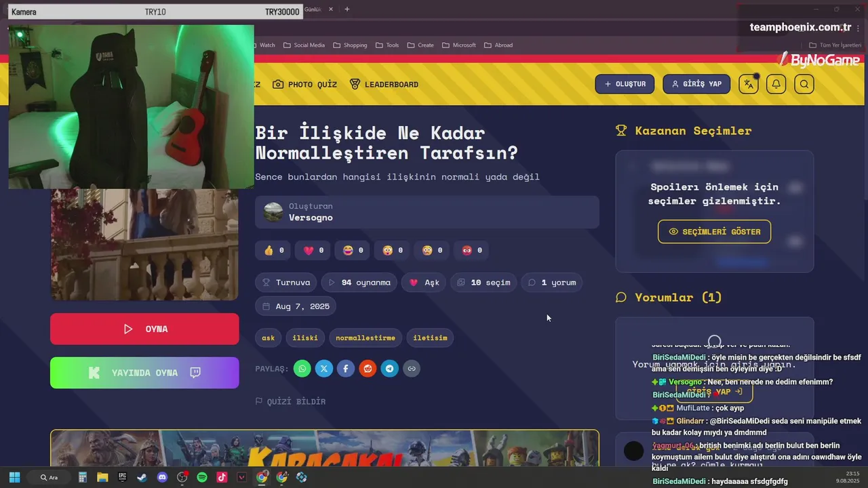Select the ask tag
Image resolution: width=868 pixels, height=488 pixels.
click(269, 338)
